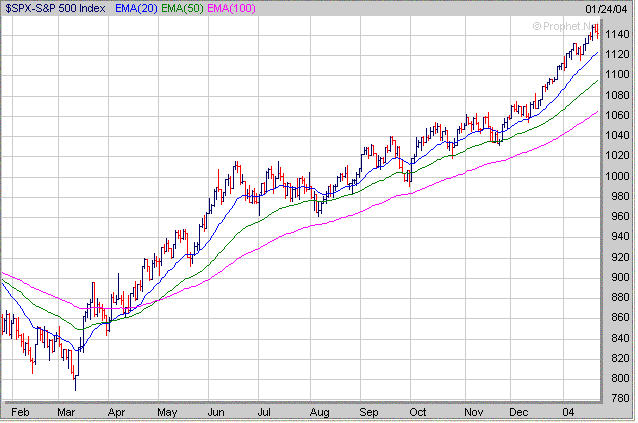Click the 860 price axis label
This screenshot has height=423, width=638.
point(620,317)
